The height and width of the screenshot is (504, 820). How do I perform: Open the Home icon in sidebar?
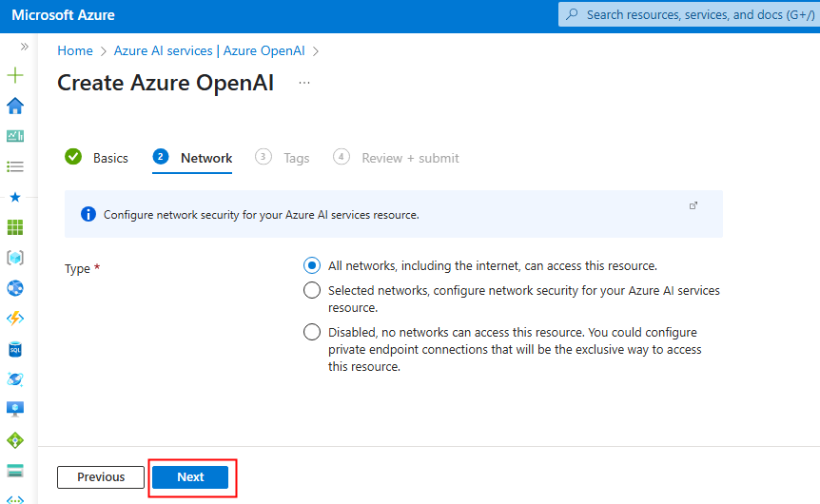15,106
